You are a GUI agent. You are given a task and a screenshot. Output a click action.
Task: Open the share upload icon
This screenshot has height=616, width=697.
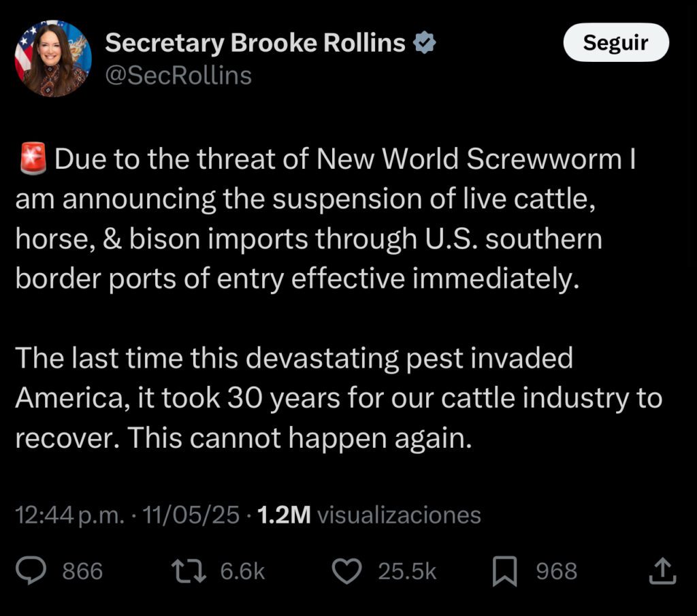(x=662, y=571)
